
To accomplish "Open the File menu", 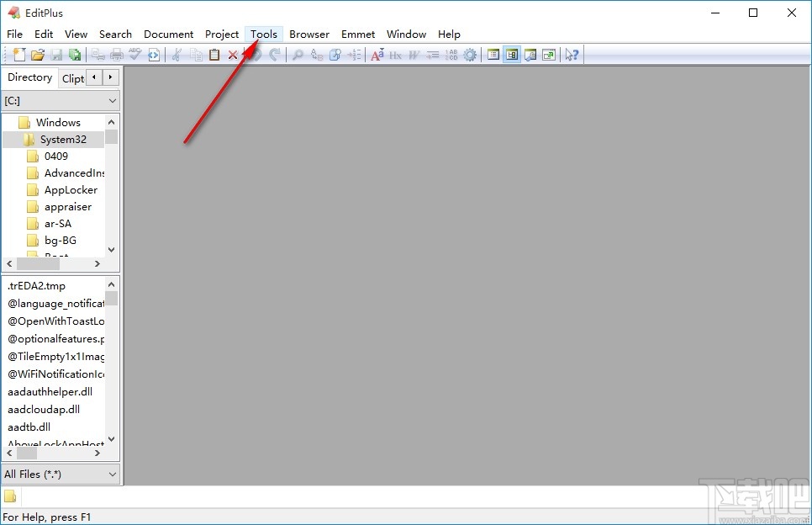I will click(x=14, y=34).
